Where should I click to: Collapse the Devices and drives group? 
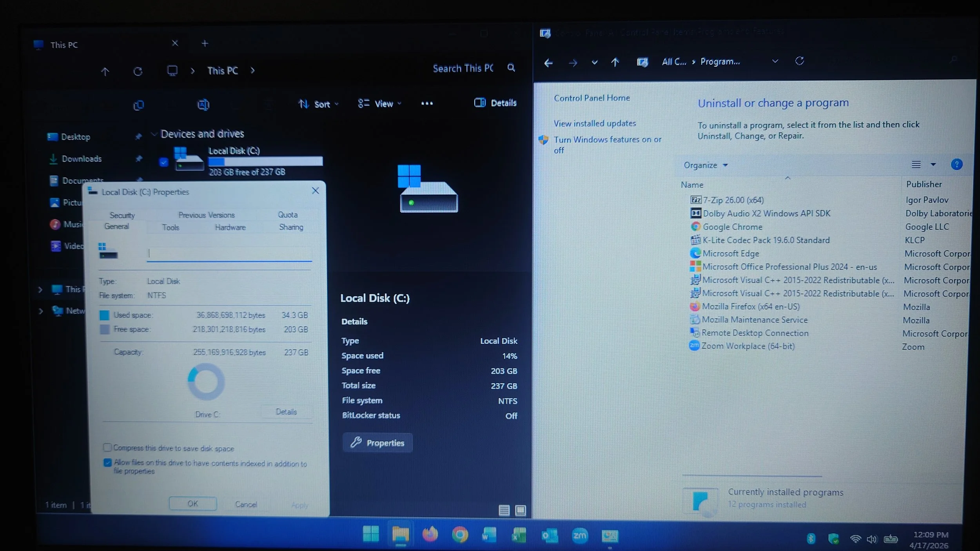(154, 134)
